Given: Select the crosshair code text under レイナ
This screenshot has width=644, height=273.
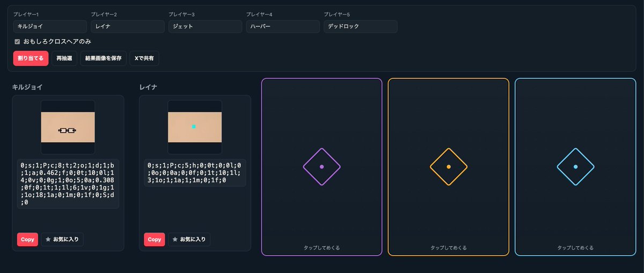Looking at the screenshot, I should (x=195, y=173).
